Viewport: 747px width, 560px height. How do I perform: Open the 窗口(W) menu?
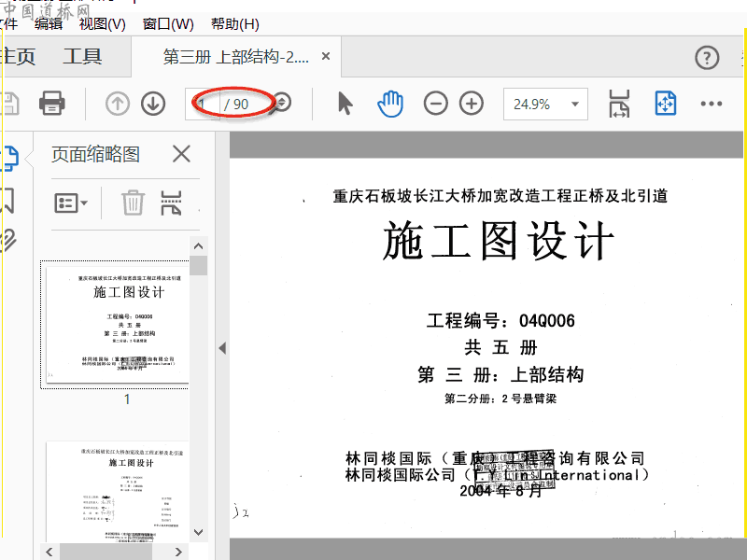tap(168, 24)
